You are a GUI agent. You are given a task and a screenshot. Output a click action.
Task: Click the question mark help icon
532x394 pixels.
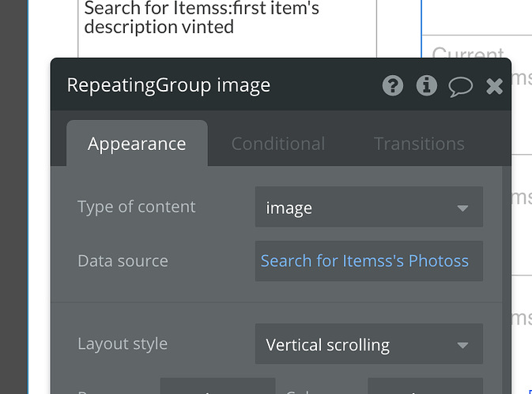tap(393, 85)
